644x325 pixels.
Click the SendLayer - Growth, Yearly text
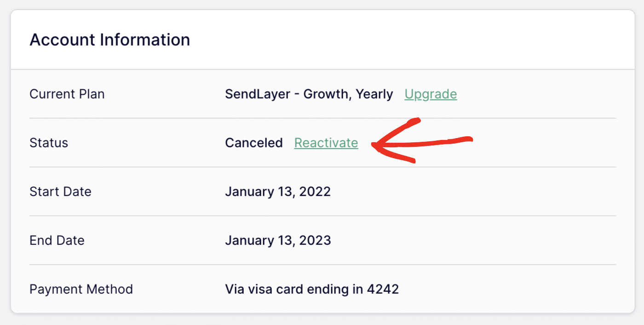pyautogui.click(x=309, y=94)
